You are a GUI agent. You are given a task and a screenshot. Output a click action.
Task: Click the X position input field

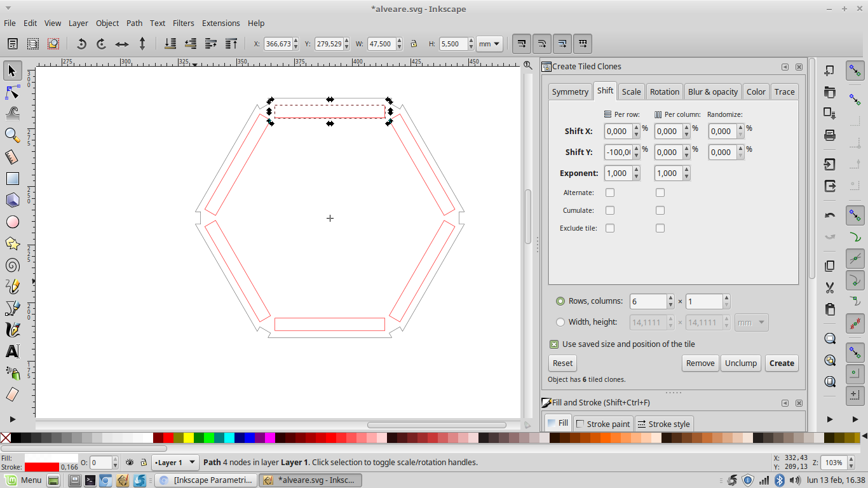(x=278, y=44)
